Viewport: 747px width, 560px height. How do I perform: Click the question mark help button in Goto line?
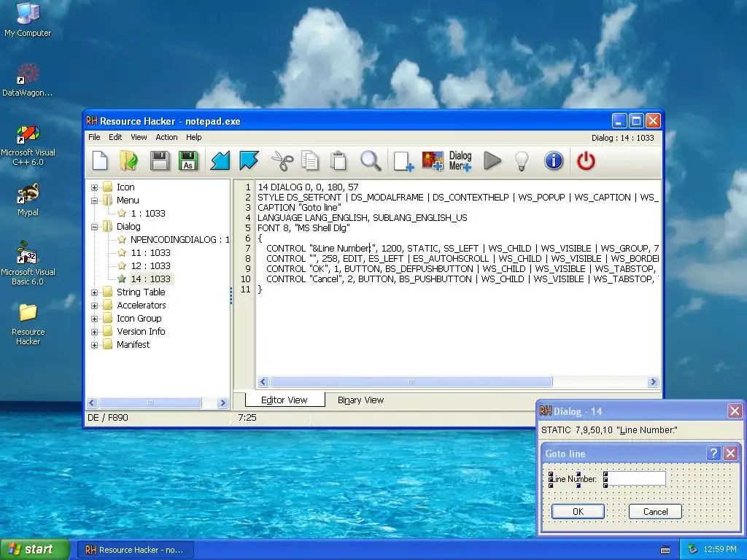(713, 454)
